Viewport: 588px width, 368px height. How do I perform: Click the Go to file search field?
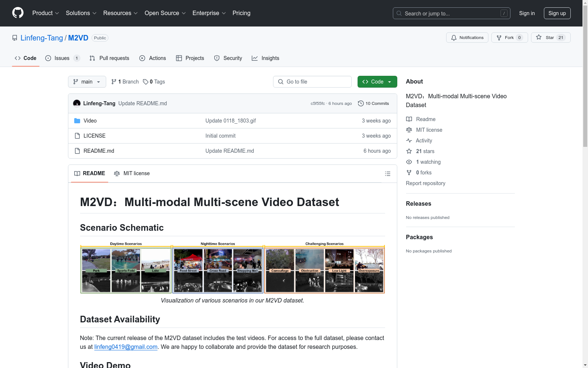312,82
